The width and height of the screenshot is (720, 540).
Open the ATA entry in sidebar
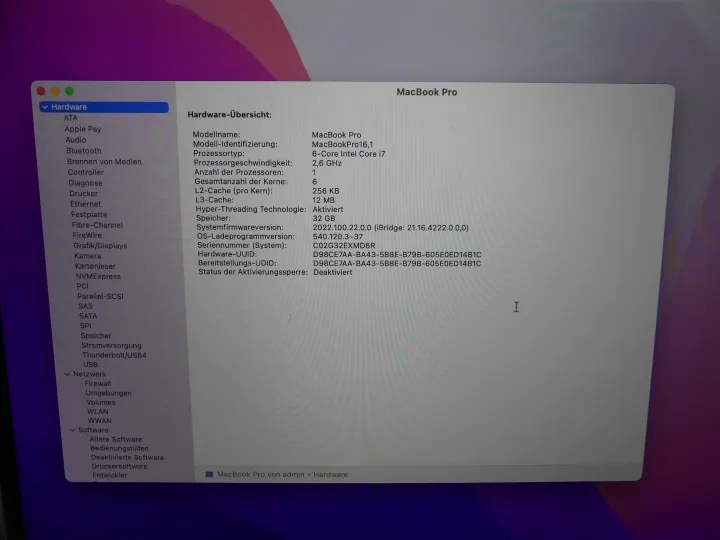point(71,118)
